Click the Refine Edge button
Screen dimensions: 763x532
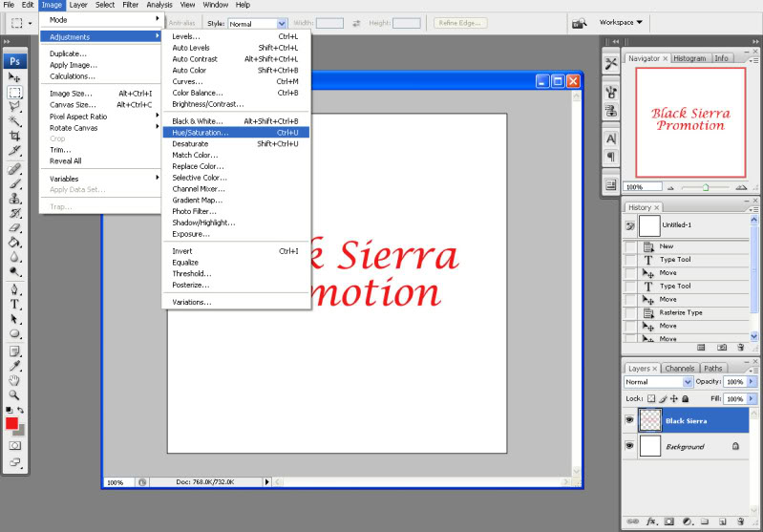pos(460,23)
